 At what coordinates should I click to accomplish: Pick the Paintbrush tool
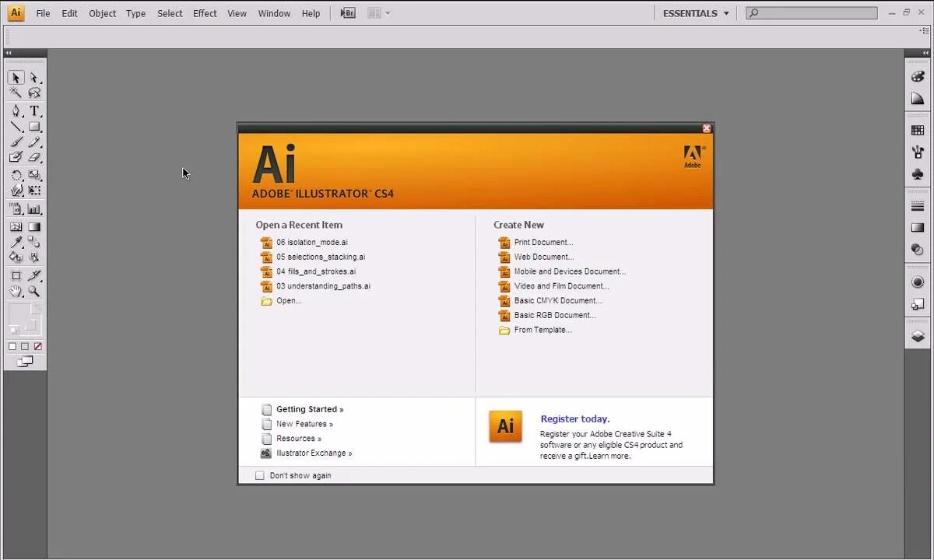pos(16,142)
